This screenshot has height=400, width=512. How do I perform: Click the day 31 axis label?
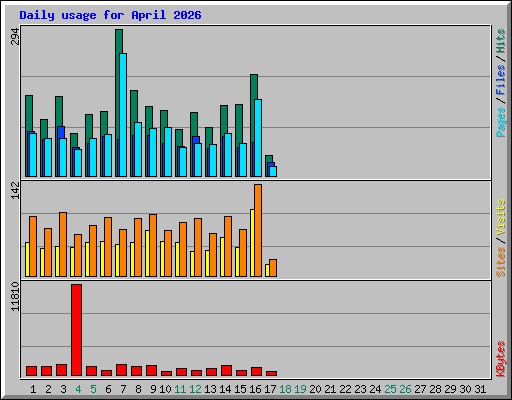point(480,389)
